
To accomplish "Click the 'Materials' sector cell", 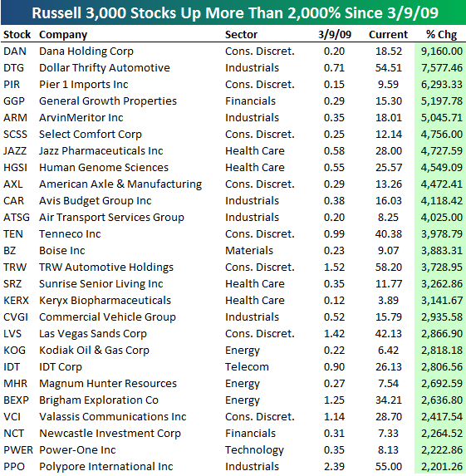I will pyautogui.click(x=249, y=251).
